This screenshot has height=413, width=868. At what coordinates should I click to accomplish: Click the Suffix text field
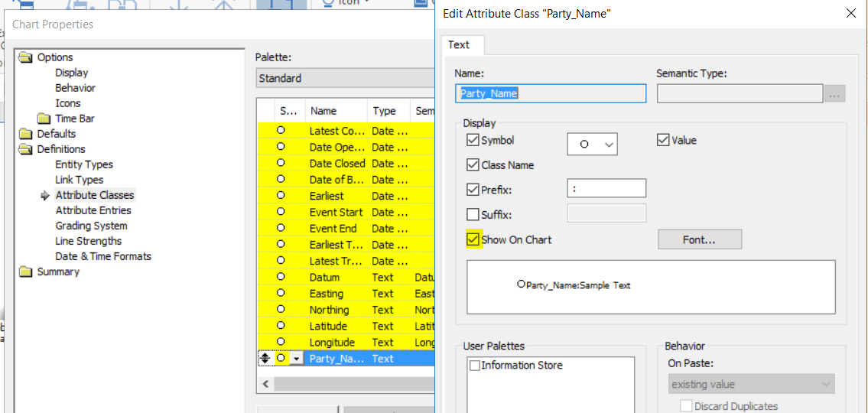click(x=606, y=213)
